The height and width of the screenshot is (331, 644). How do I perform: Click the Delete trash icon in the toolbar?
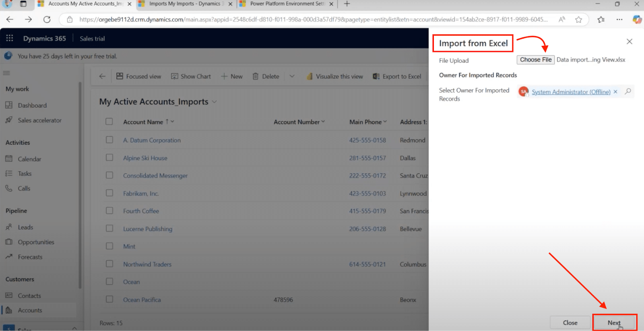256,76
